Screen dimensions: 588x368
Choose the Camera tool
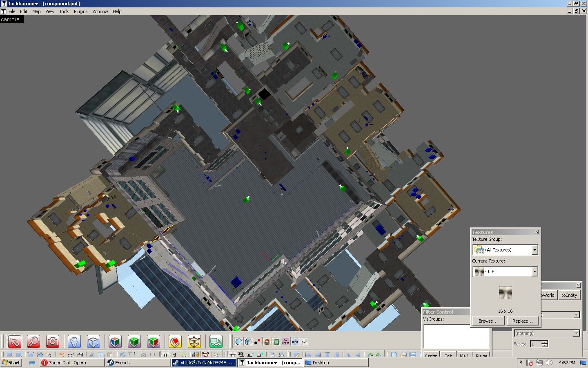point(53,341)
